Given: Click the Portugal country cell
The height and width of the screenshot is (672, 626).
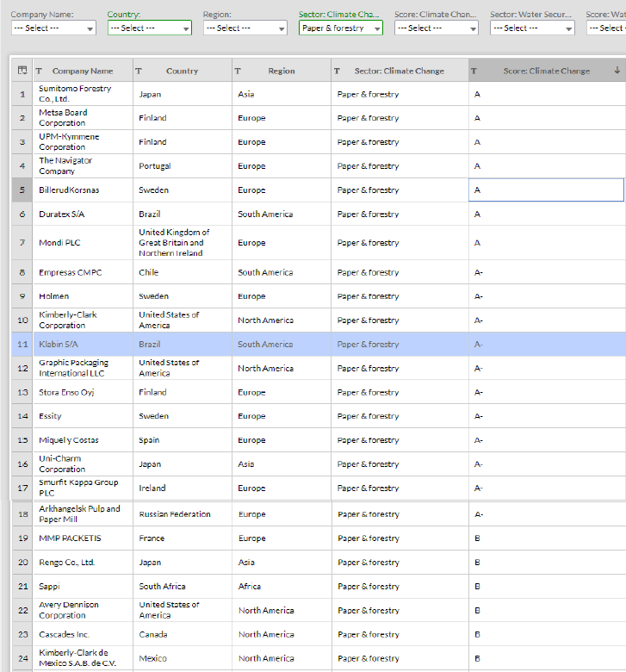Looking at the screenshot, I should pos(183,166).
